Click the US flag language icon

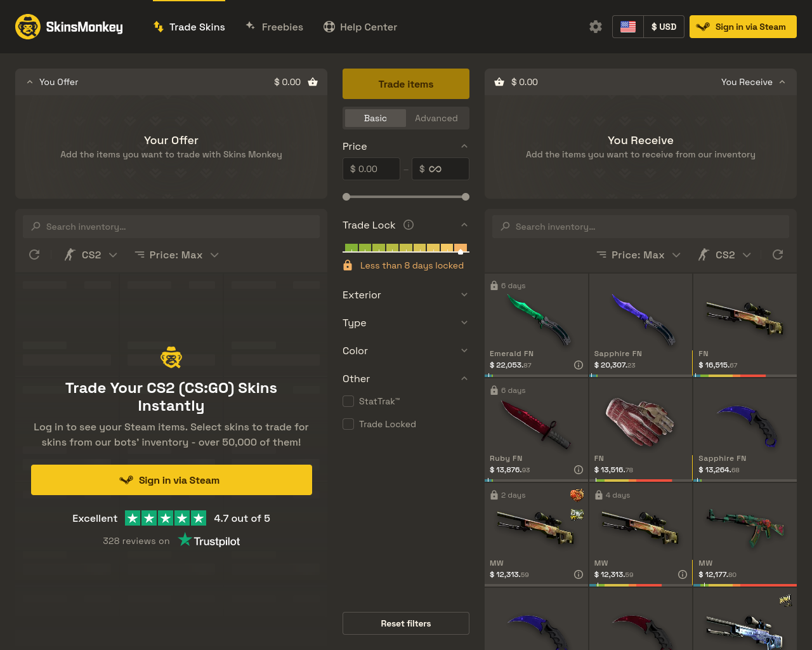click(628, 27)
